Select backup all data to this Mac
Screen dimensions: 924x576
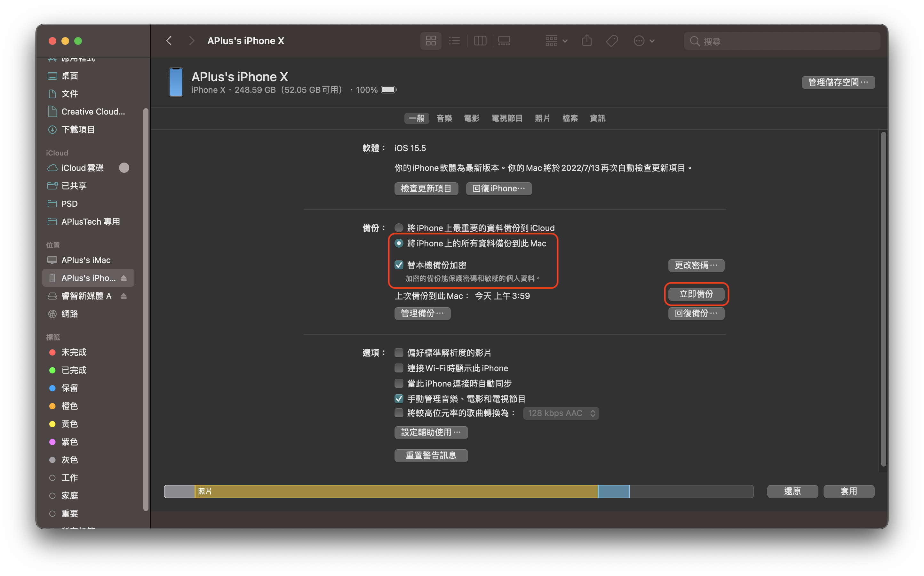click(x=399, y=244)
